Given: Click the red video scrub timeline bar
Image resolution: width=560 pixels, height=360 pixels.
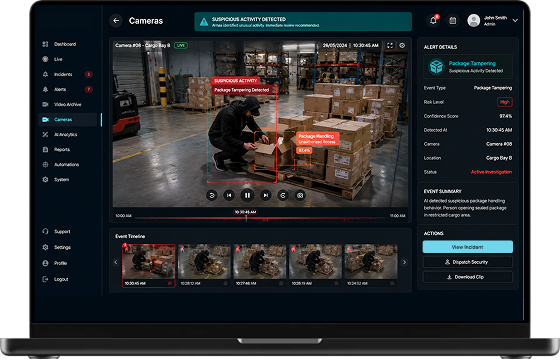Looking at the screenshot, I should coord(260,218).
